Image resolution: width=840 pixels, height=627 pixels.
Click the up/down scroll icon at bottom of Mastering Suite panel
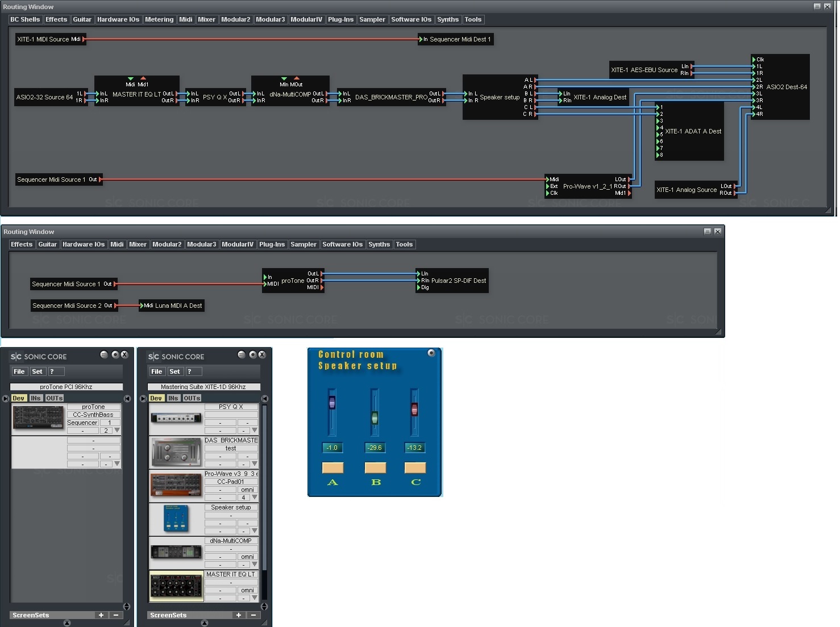264,607
